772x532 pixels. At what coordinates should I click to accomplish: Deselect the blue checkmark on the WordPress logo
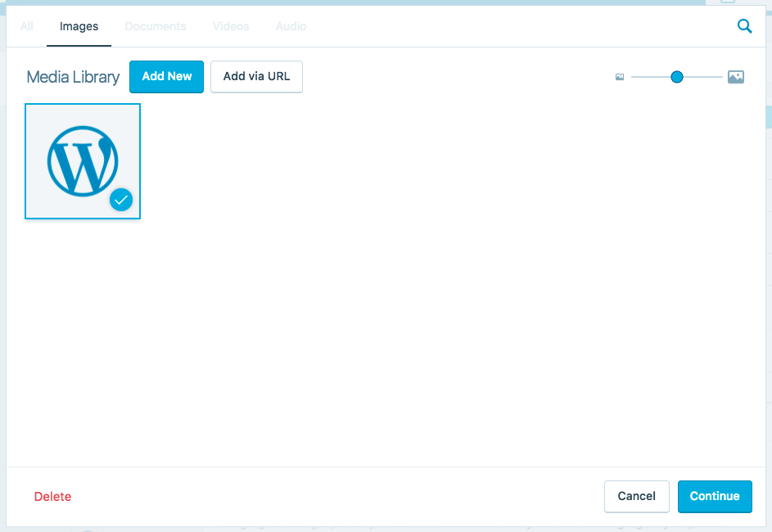(121, 200)
